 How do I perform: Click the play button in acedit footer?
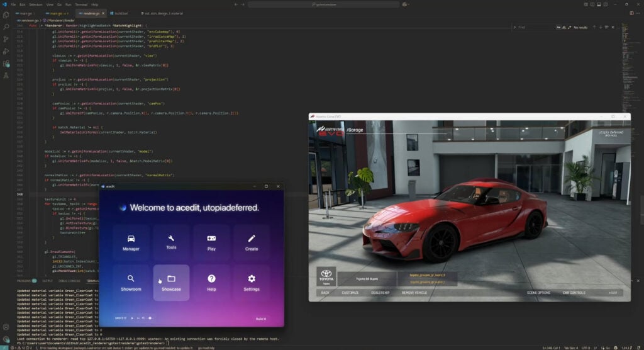[132, 319]
